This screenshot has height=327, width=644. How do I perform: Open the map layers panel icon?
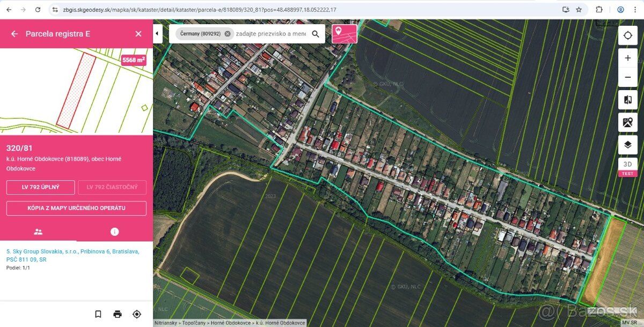coord(628,145)
